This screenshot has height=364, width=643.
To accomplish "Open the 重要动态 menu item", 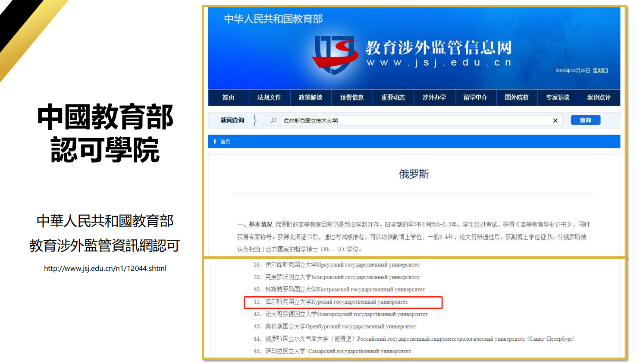I will (393, 97).
